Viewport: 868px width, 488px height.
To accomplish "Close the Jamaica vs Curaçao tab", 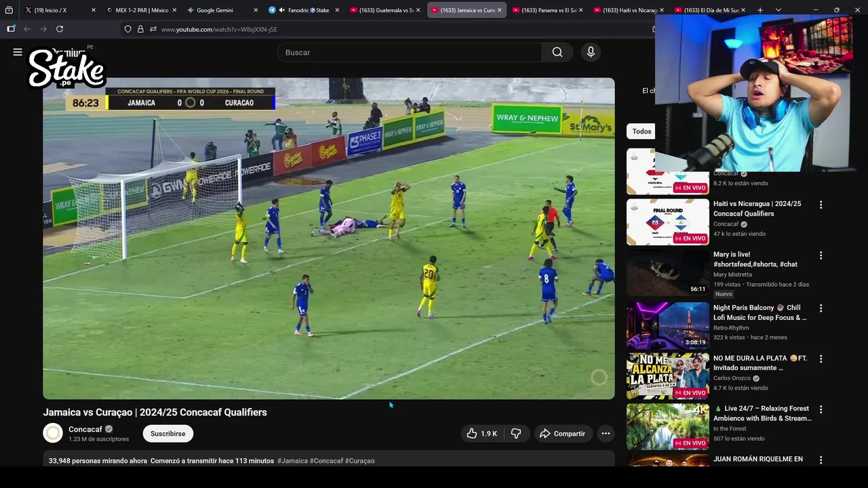I will (x=499, y=10).
